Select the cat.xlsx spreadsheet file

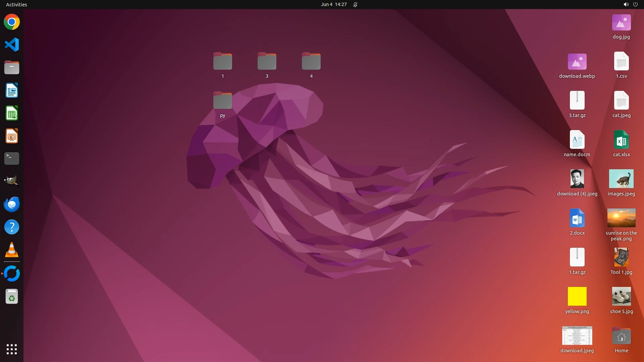[621, 140]
